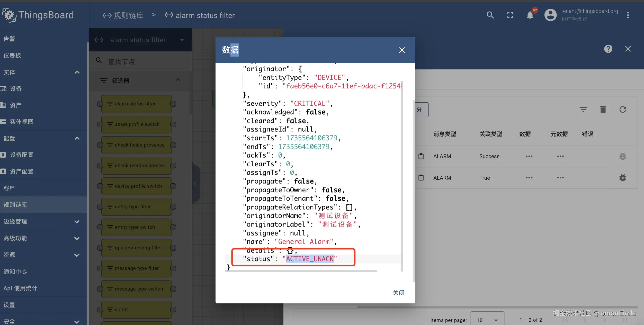The height and width of the screenshot is (325, 644).
Task: Collapse the 筛选器 node category
Action: coord(178,80)
